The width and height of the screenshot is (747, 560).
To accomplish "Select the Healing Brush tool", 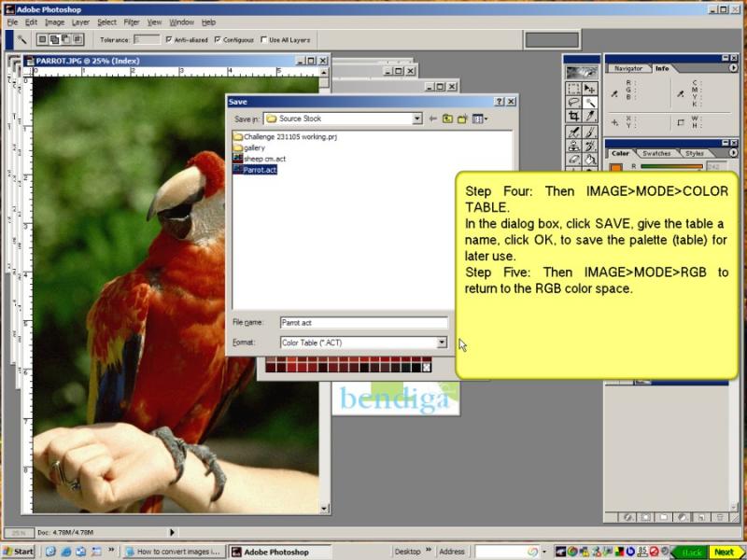I will tap(573, 132).
